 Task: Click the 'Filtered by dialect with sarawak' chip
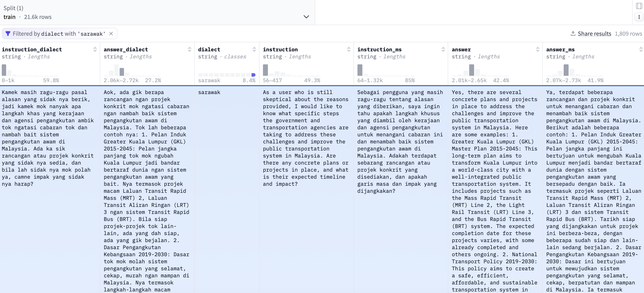coord(59,33)
